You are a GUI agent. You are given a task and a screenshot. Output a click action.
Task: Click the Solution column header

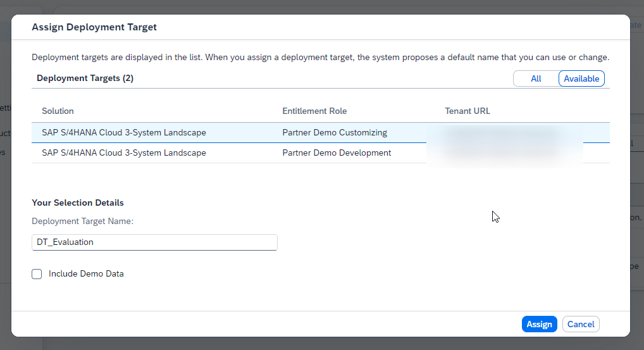[x=58, y=111]
